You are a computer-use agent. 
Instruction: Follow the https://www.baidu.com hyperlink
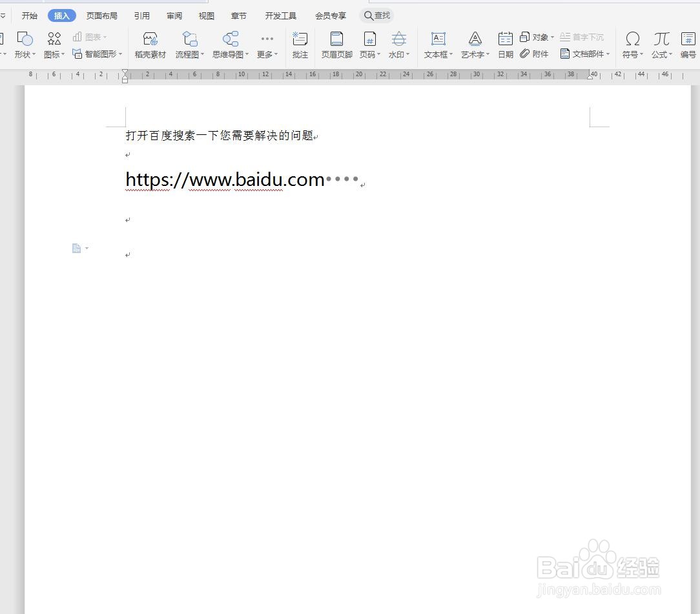click(223, 179)
